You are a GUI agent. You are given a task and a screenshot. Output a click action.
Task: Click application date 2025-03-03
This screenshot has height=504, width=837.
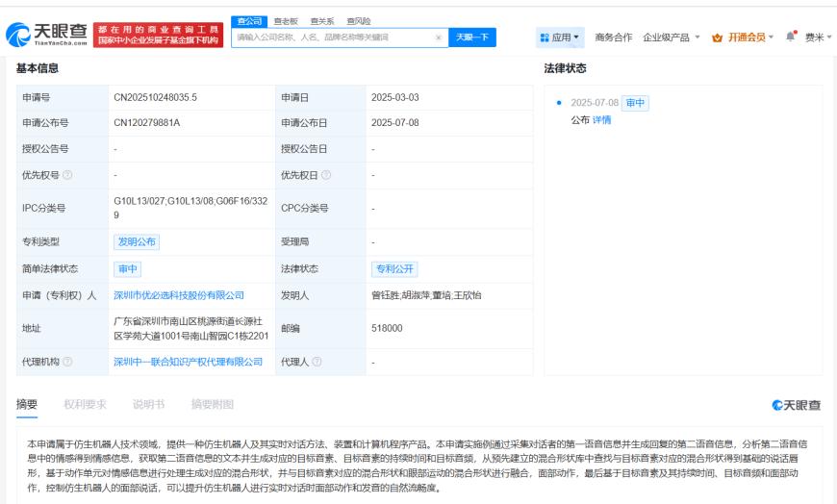tap(395, 98)
